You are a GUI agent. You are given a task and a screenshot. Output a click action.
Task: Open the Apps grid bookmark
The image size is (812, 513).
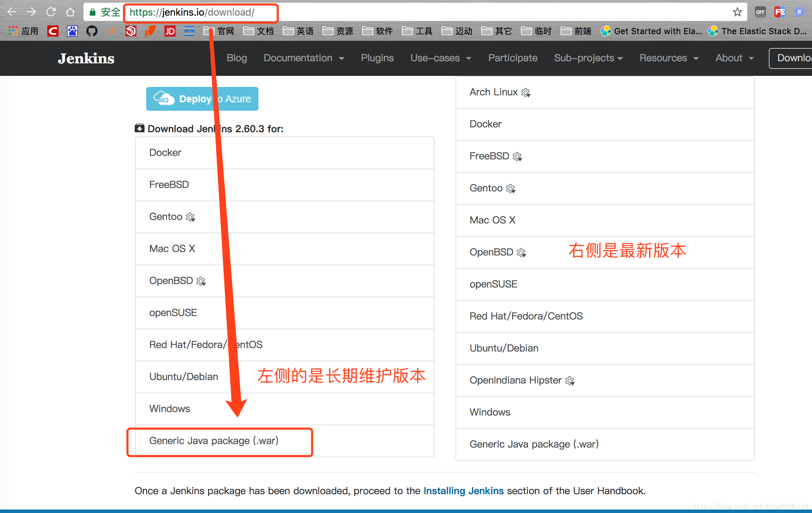pos(23,31)
